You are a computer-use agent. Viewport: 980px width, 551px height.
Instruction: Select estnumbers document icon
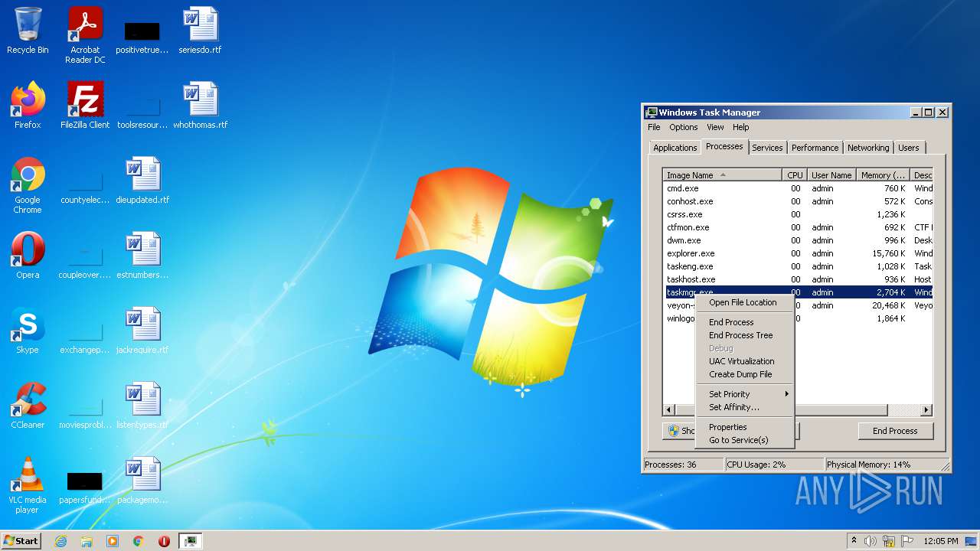coord(142,256)
